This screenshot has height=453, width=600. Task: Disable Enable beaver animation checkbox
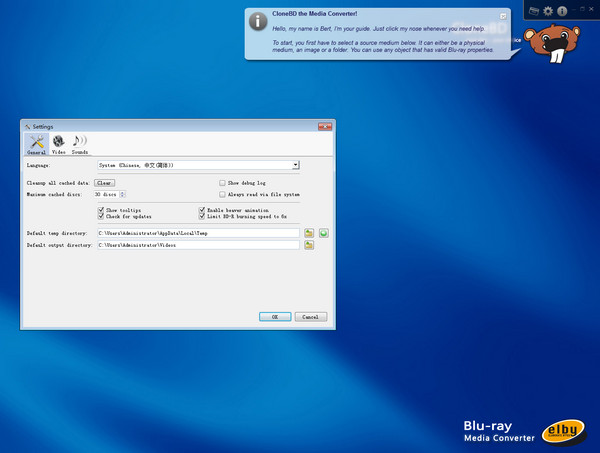(x=202, y=211)
